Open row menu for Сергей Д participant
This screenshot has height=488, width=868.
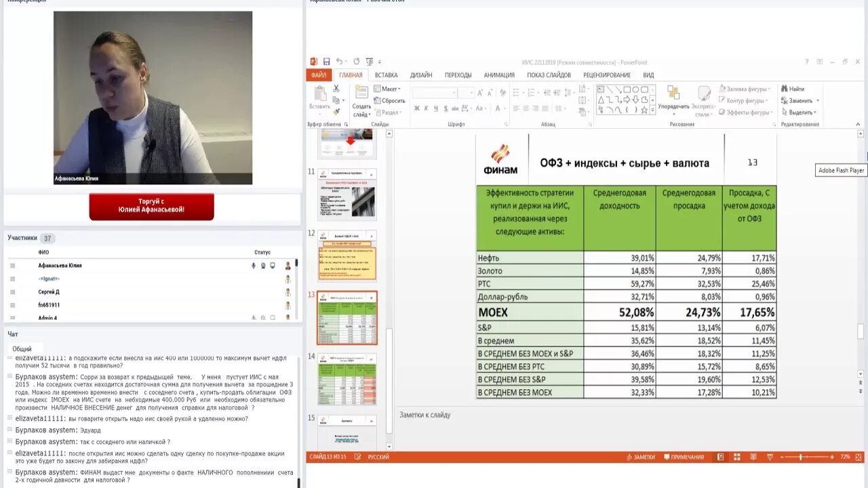pyautogui.click(x=12, y=292)
